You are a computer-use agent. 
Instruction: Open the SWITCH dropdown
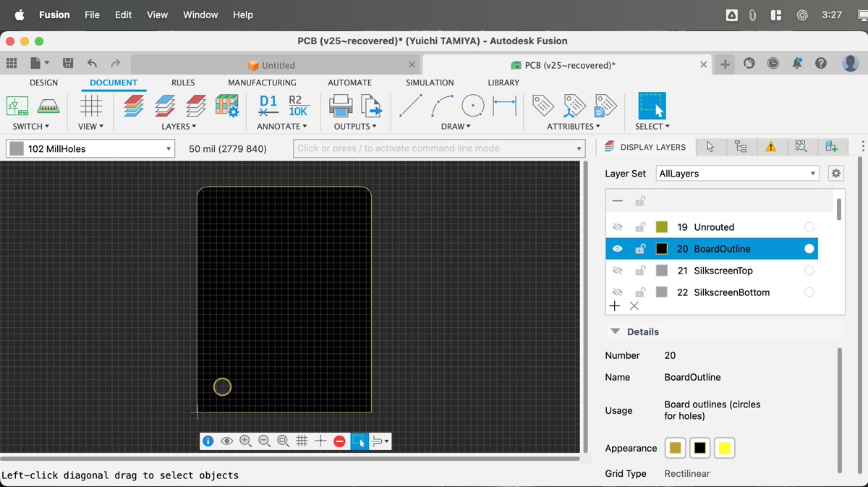pos(31,126)
